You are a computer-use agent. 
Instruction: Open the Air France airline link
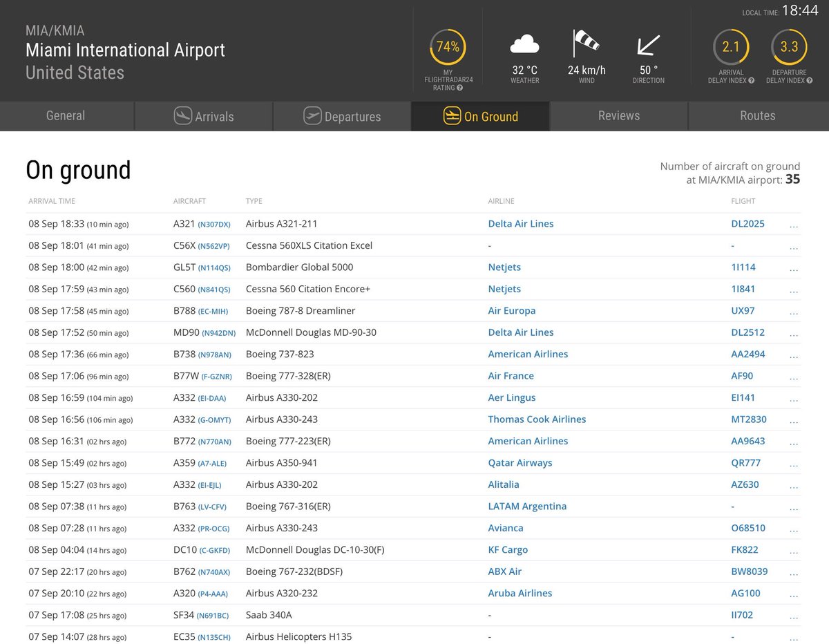(x=511, y=376)
